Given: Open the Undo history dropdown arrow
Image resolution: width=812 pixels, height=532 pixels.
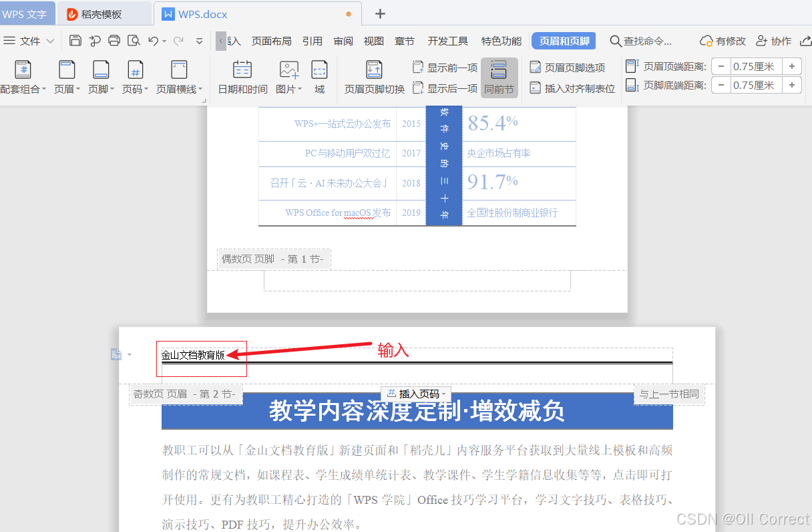Looking at the screenshot, I should (164, 41).
